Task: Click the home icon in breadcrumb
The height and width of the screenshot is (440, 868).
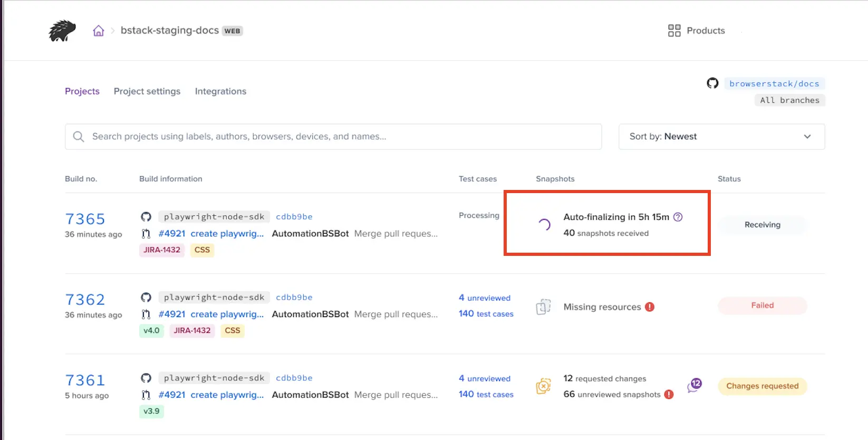Action: (x=99, y=31)
